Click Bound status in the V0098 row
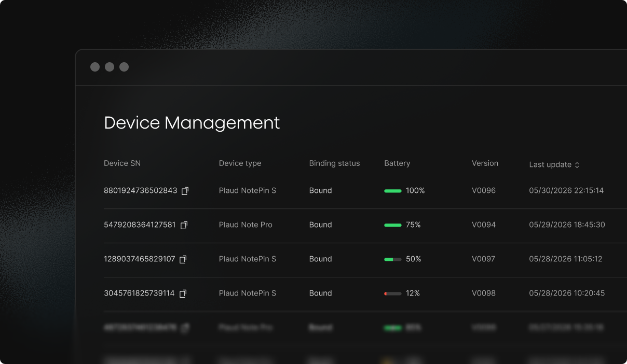Viewport: 627px width, 364px height. tap(320, 293)
